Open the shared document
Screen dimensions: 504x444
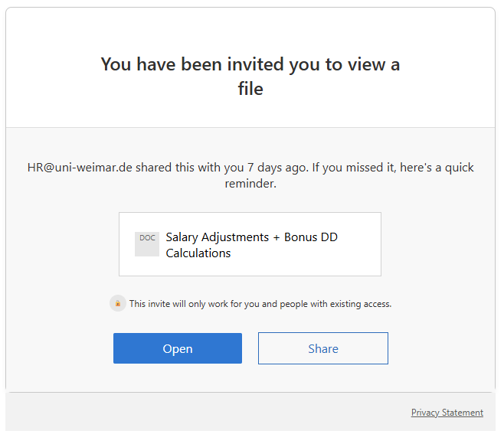click(x=178, y=348)
